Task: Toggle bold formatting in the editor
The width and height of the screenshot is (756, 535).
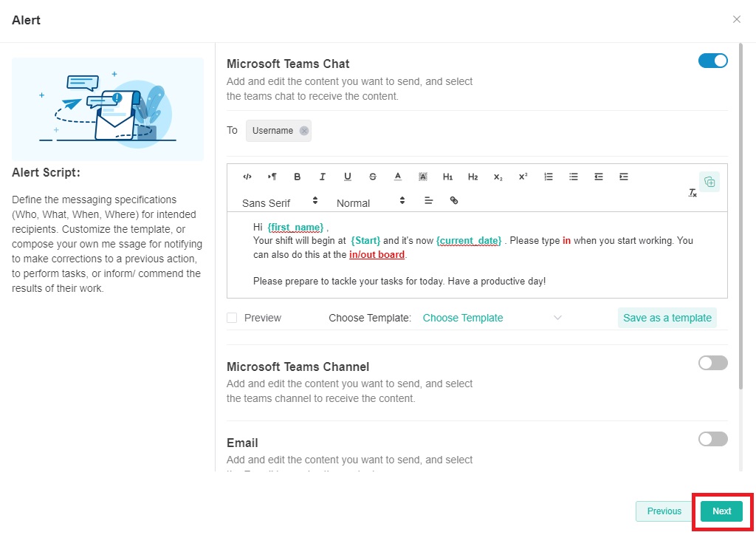Action: coord(298,177)
